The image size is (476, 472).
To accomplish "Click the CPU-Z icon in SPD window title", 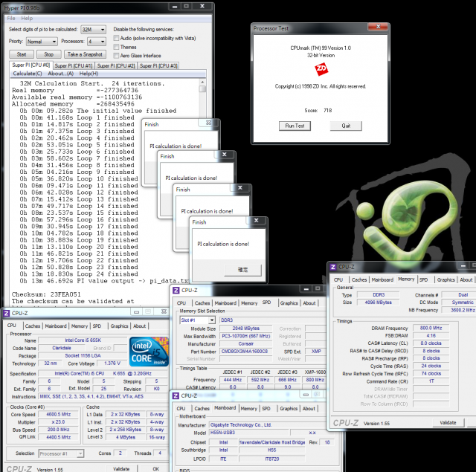I will (x=176, y=291).
